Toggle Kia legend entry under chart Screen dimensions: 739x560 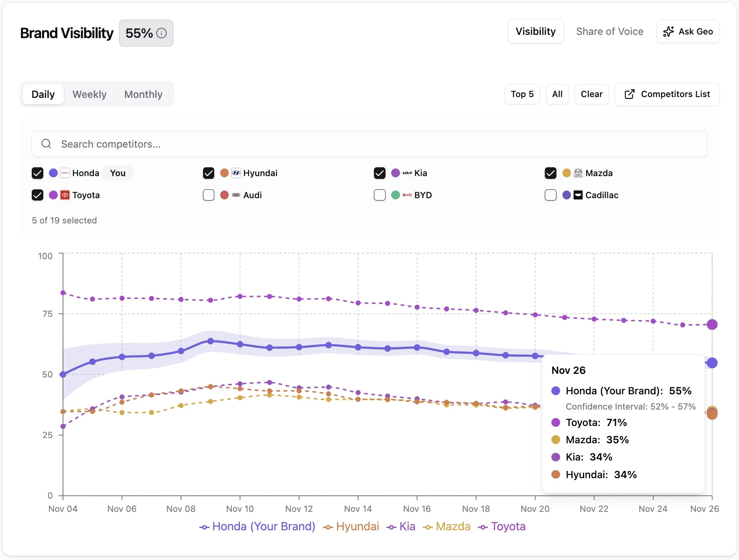(401, 526)
